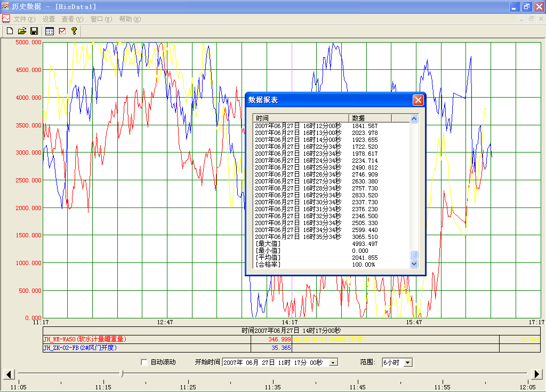Click the left arrow of time scrollbar
The image size is (546, 392).
pos(7,374)
